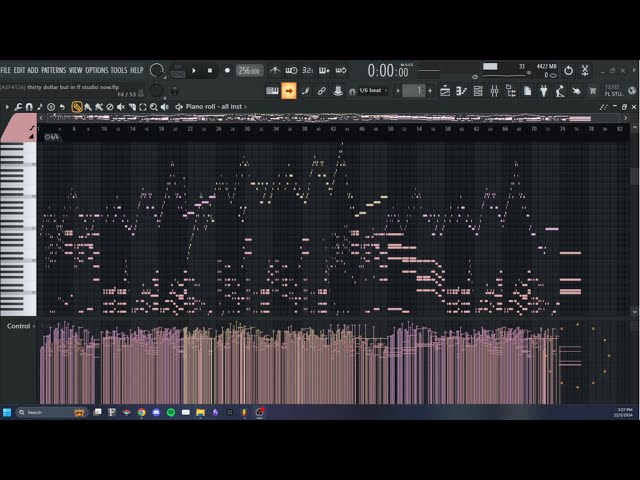The width and height of the screenshot is (640, 480).
Task: Click the shopping cart content library icon
Action: (x=593, y=91)
